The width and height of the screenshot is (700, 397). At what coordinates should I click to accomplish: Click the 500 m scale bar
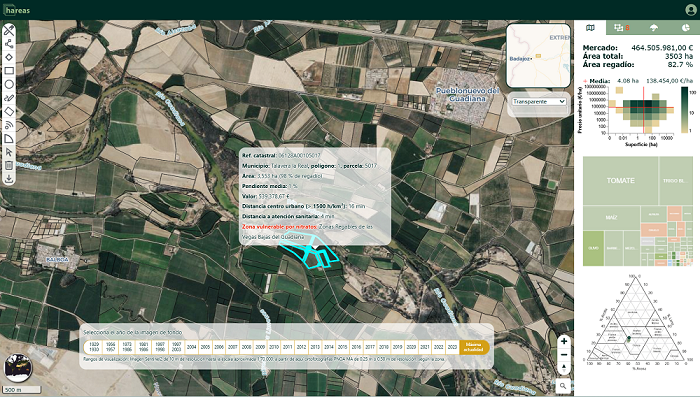[x=21, y=389]
